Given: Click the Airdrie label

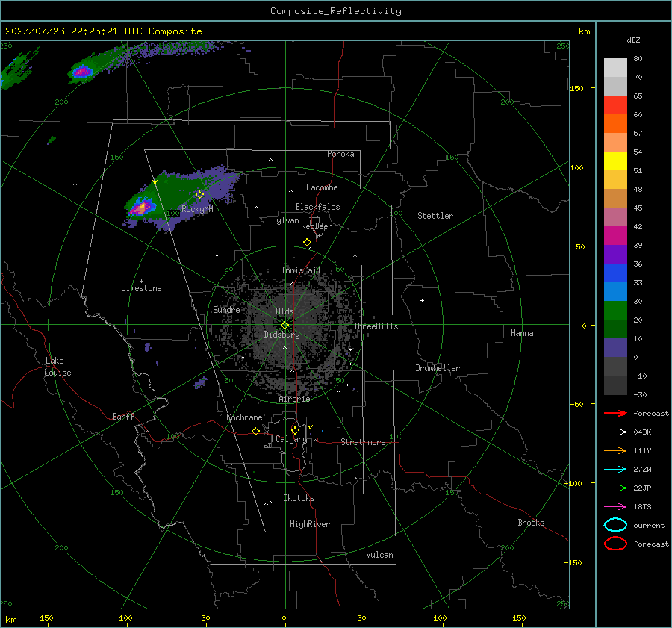Looking at the screenshot, I should pyautogui.click(x=294, y=399).
